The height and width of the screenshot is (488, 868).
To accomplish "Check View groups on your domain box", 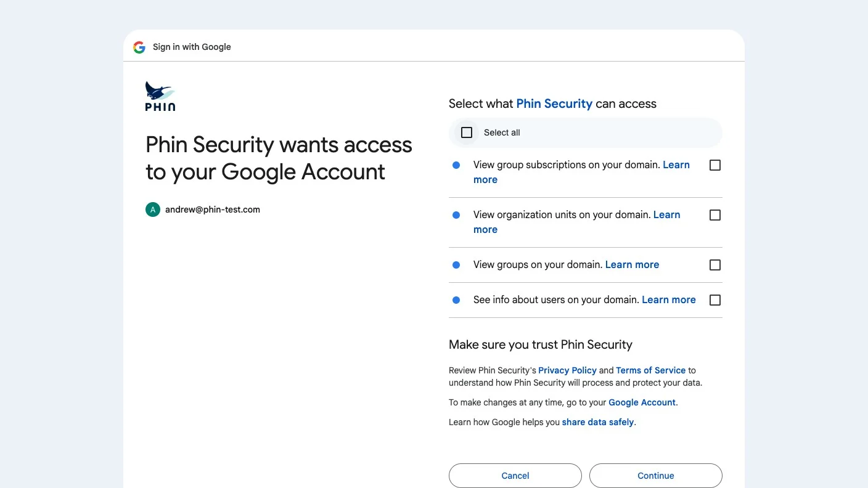I will pos(715,265).
